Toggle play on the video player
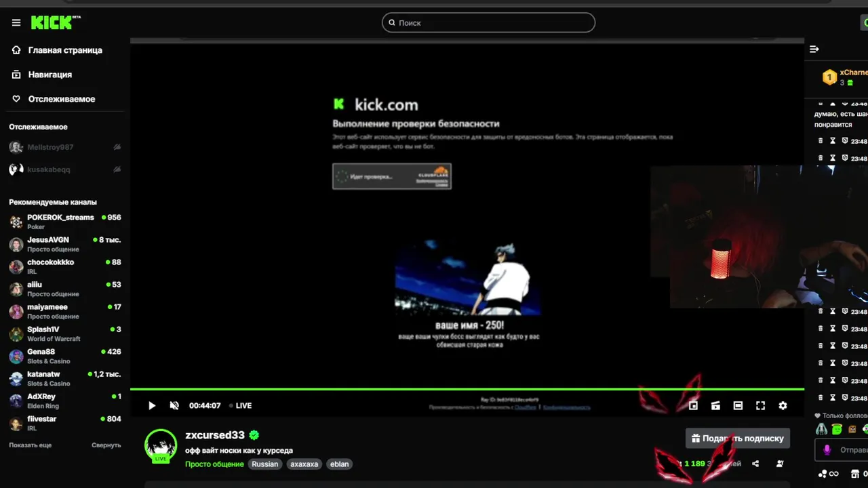The image size is (868, 488). pyautogui.click(x=152, y=405)
